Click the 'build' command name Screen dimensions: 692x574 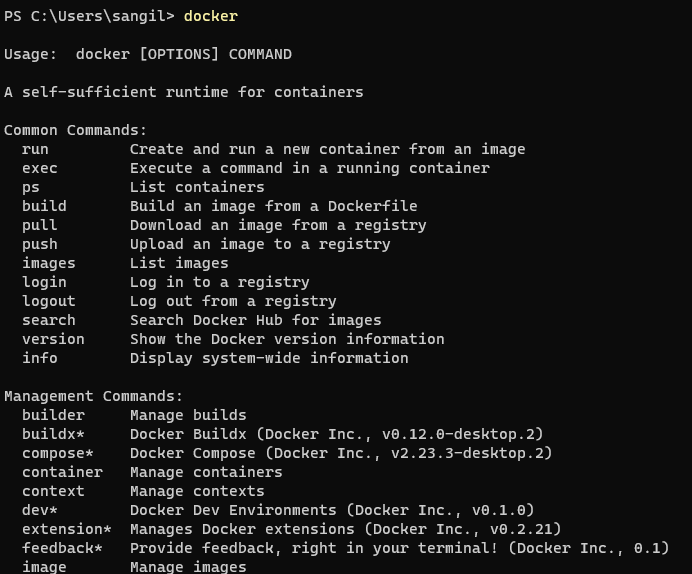[x=44, y=206]
